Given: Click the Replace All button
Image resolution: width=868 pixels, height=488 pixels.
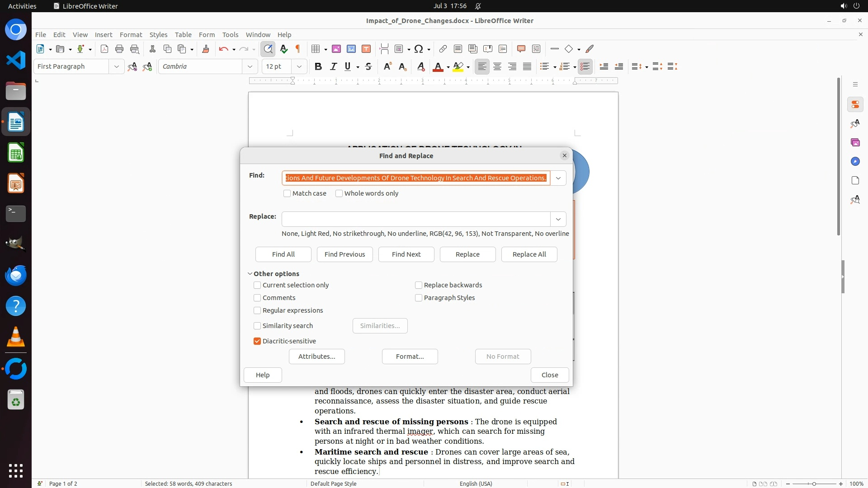Looking at the screenshot, I should 529,254.
